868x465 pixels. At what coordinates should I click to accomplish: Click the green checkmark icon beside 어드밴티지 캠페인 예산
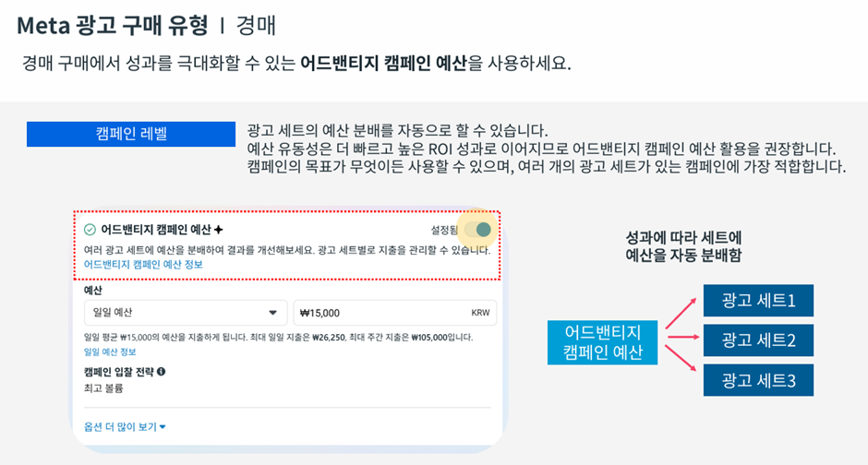click(x=90, y=230)
